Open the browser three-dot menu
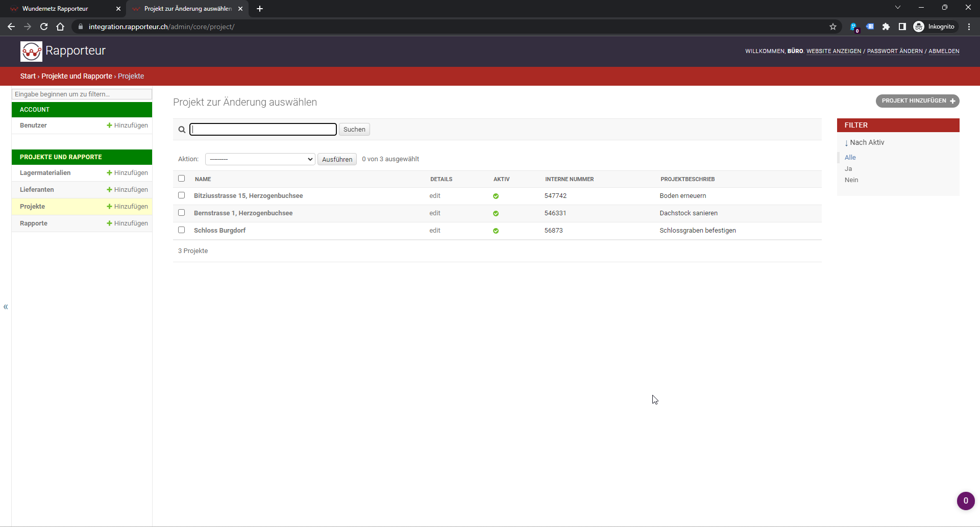The height and width of the screenshot is (527, 980). point(969,27)
